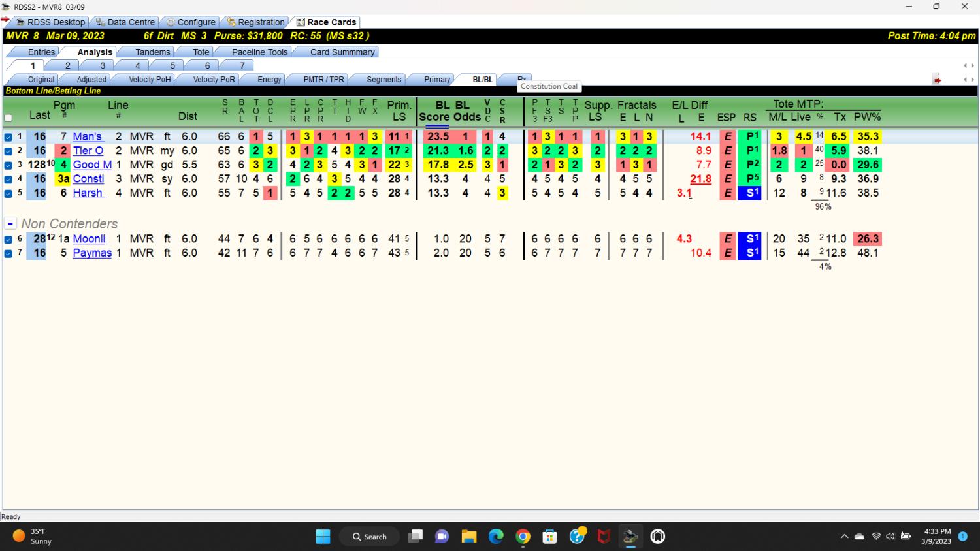Open the Wi-Fi network tray icon
The width and height of the screenshot is (980, 551).
pos(876,537)
